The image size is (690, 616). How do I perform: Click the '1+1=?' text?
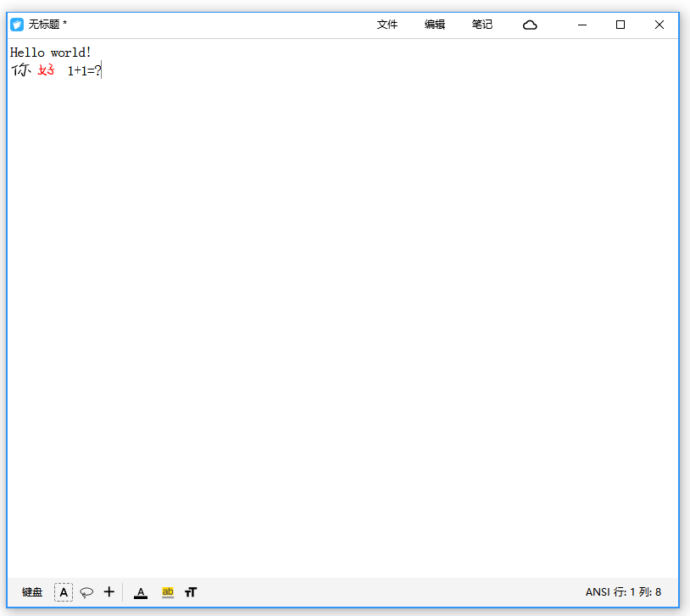(85, 70)
